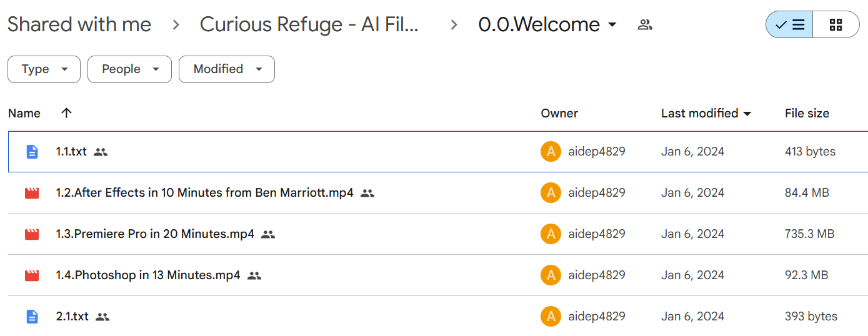Click owner avatar in the 1.1.txt row
Viewport: 868px width, 336px height.
coord(551,152)
